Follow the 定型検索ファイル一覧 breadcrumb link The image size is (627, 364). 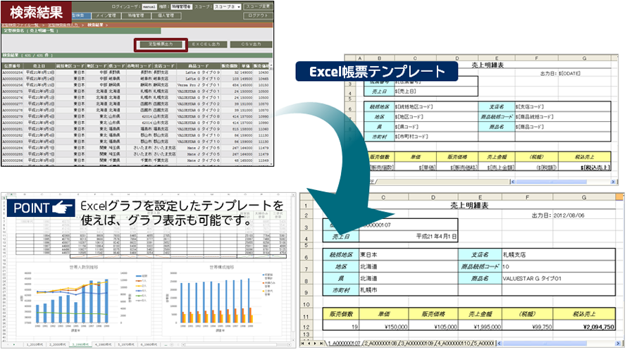click(x=20, y=25)
